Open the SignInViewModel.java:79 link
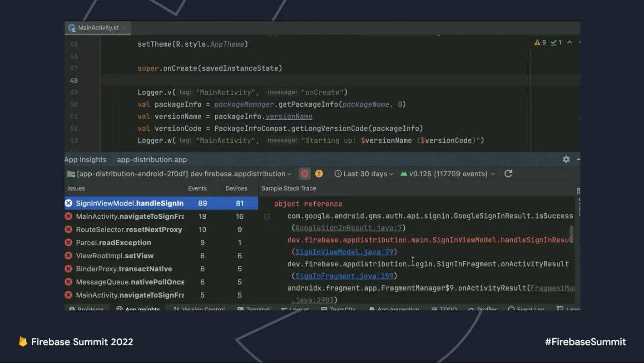The width and height of the screenshot is (644, 363). [344, 252]
